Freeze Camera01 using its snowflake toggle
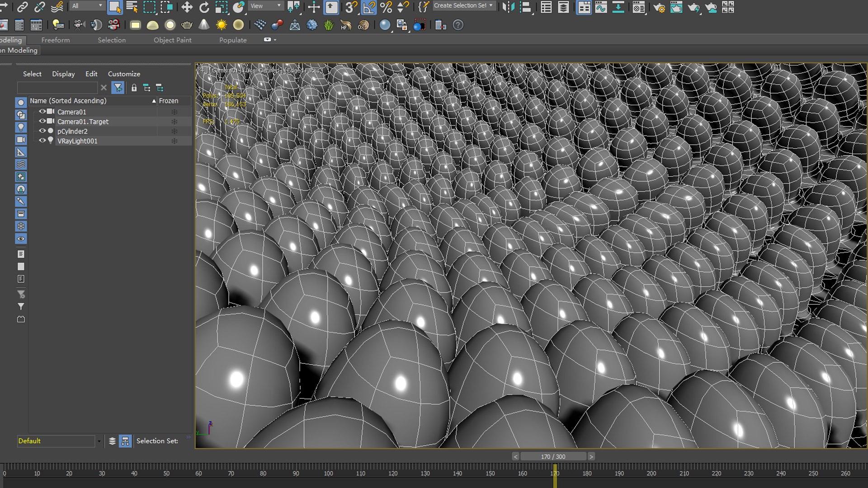The width and height of the screenshot is (868, 488). pos(174,112)
